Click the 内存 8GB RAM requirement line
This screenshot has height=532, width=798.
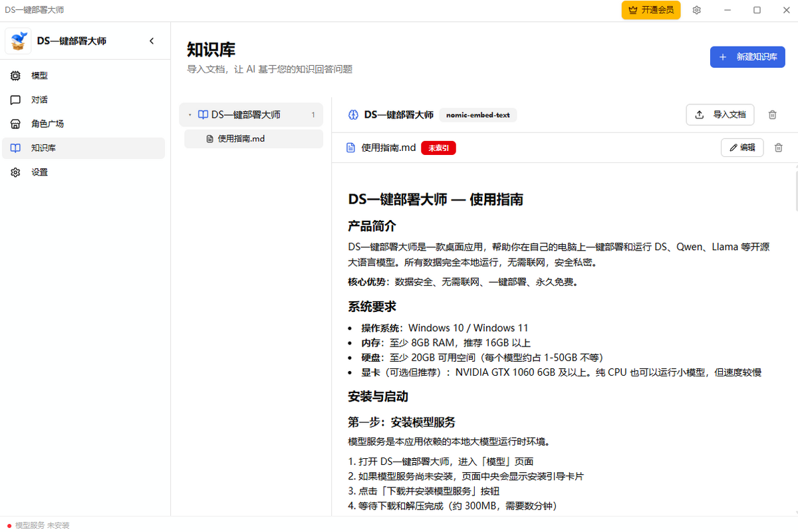pos(446,342)
